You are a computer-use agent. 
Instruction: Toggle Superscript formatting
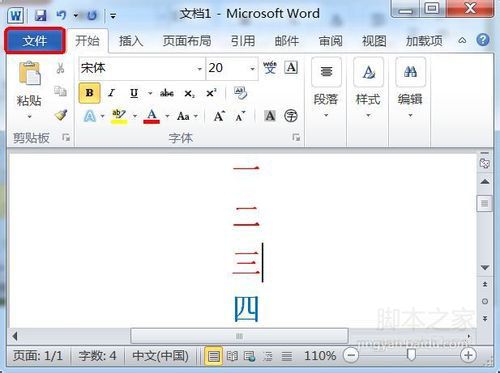[211, 93]
